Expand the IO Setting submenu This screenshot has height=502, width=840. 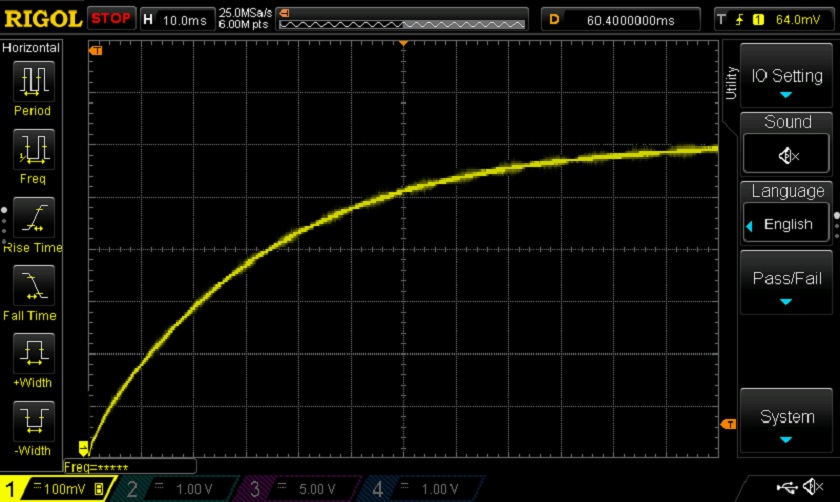pos(786,82)
